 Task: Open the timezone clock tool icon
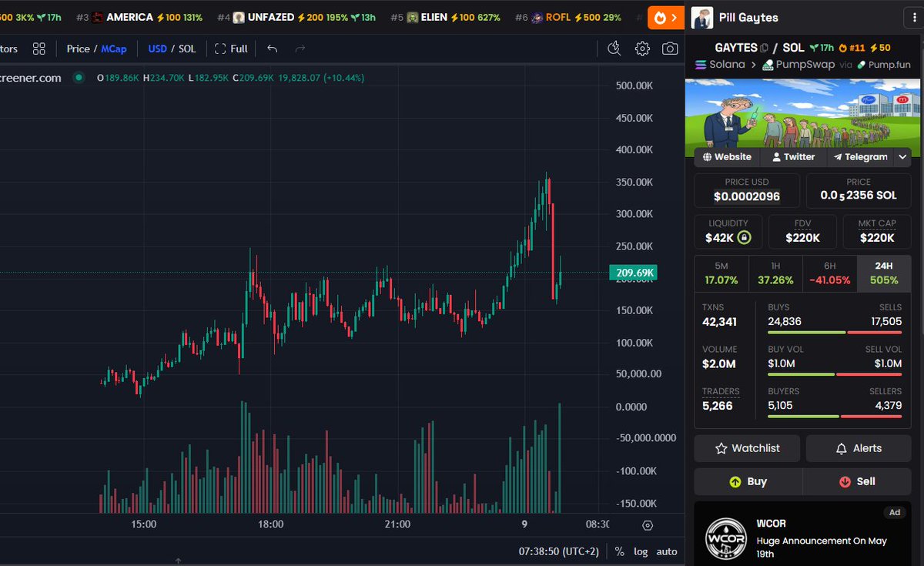point(614,49)
